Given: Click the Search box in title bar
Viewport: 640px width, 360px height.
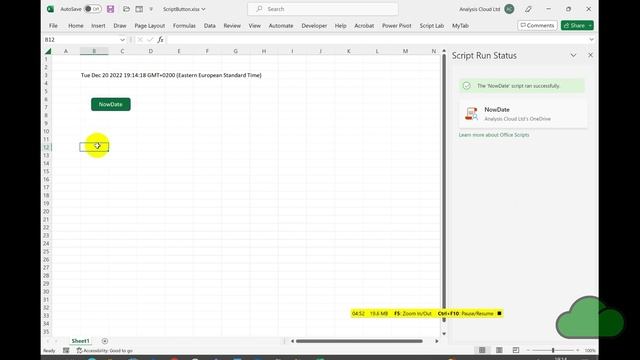Looking at the screenshot, I should [x=322, y=9].
